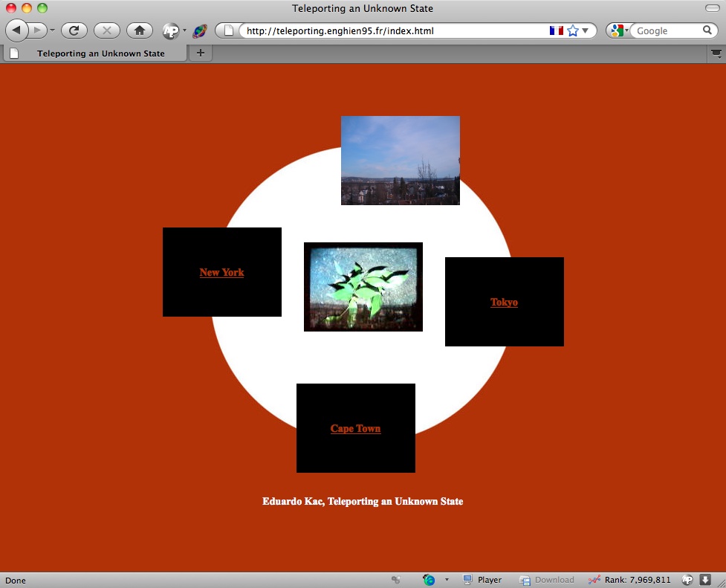Screen dimensions: 726x588
Task: Go back with the Back arrow button
Action: [x=16, y=30]
